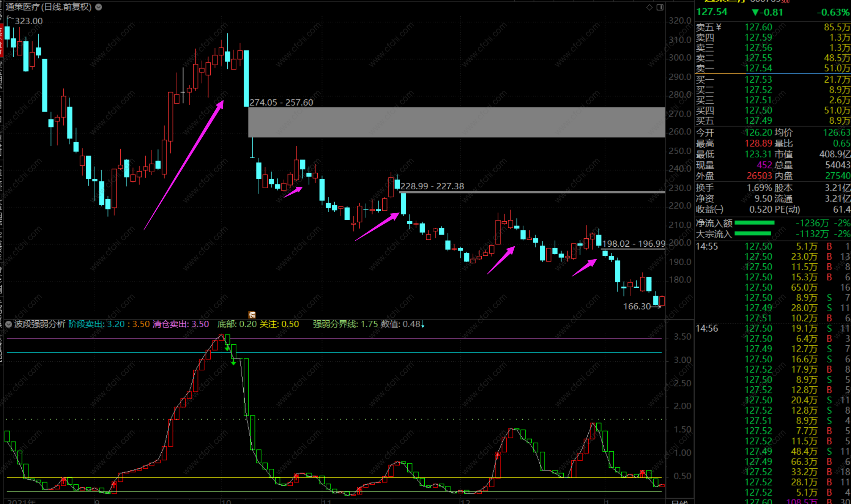Select the gray 274.05 - 257.60 gap zone
This screenshot has height=504, width=851.
(455, 122)
